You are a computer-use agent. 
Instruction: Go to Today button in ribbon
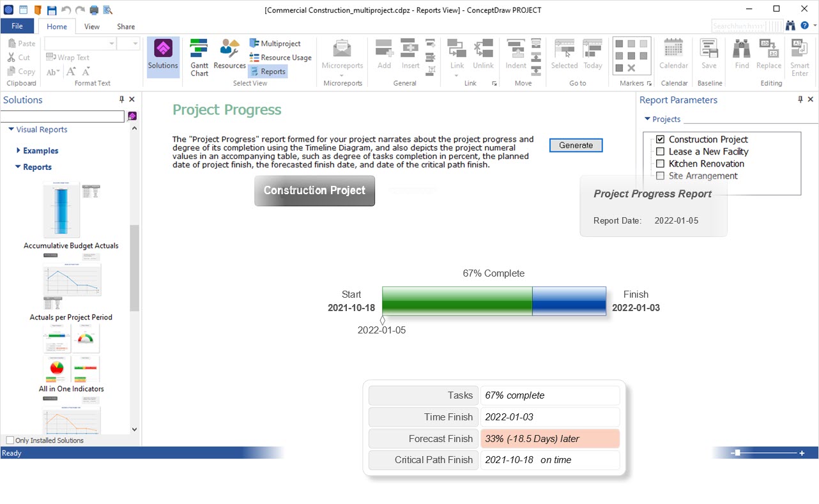[x=593, y=54]
